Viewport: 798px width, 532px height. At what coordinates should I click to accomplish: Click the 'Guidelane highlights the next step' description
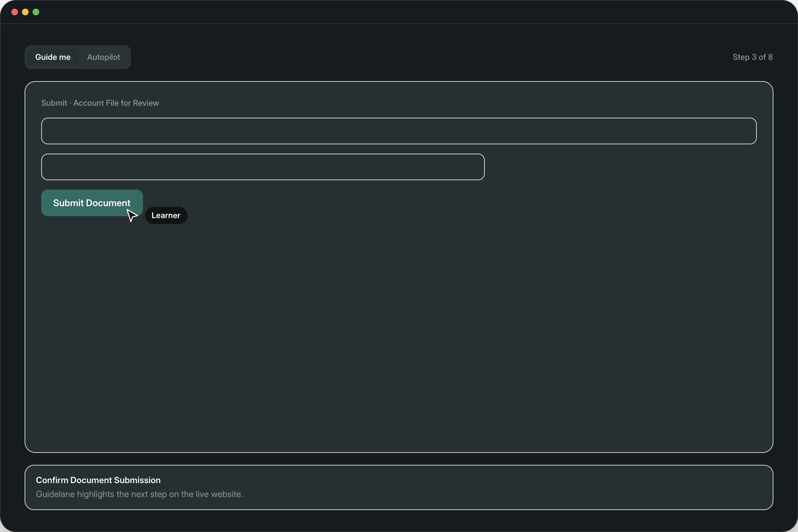(139, 494)
